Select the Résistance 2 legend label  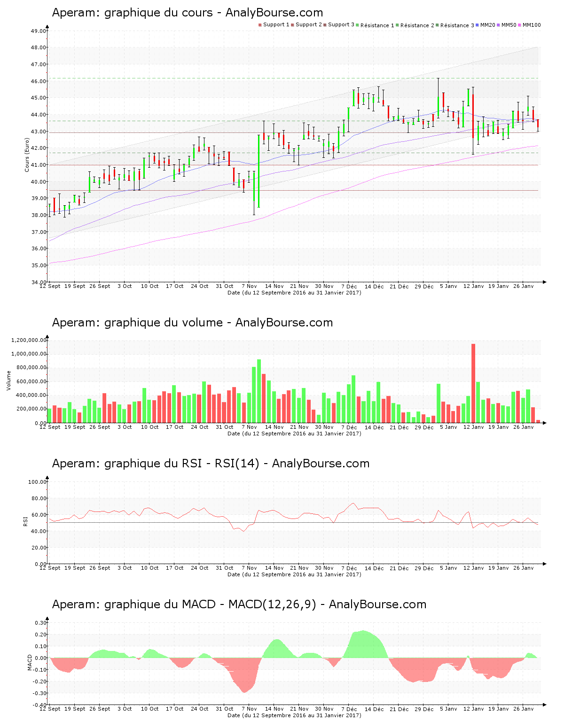(417, 25)
